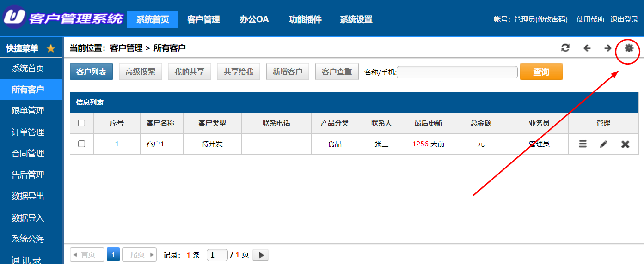Select 所有客户 in the left sidebar
644x264 pixels.
pyautogui.click(x=31, y=90)
